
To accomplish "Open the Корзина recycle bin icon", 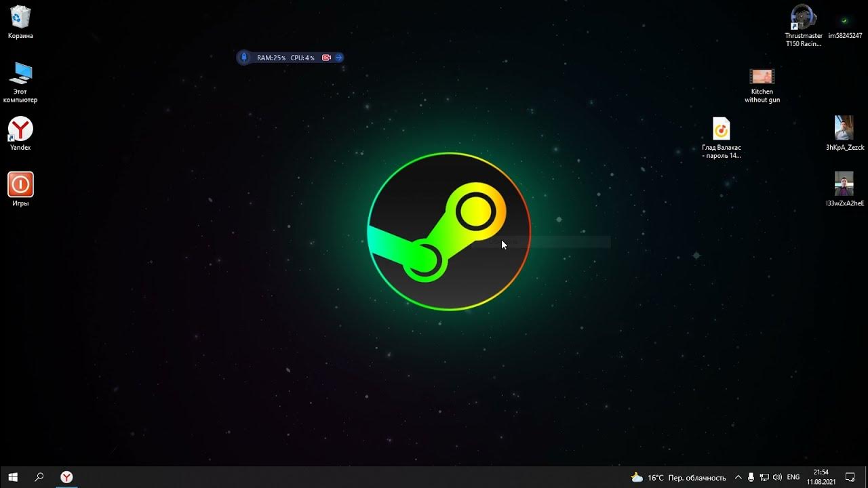I will (20, 22).
